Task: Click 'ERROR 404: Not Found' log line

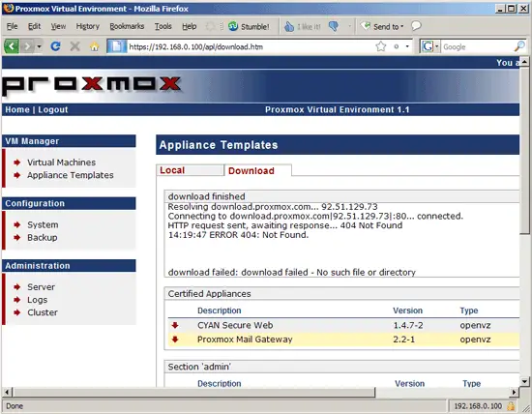Action: pyautogui.click(x=238, y=235)
